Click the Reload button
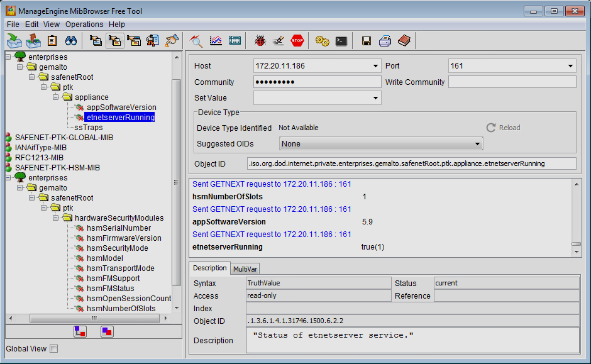This screenshot has height=364, width=591. pos(504,128)
